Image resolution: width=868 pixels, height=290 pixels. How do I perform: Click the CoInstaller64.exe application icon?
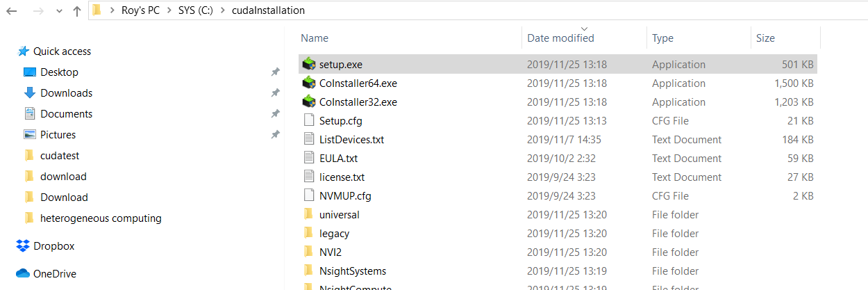pyautogui.click(x=309, y=83)
